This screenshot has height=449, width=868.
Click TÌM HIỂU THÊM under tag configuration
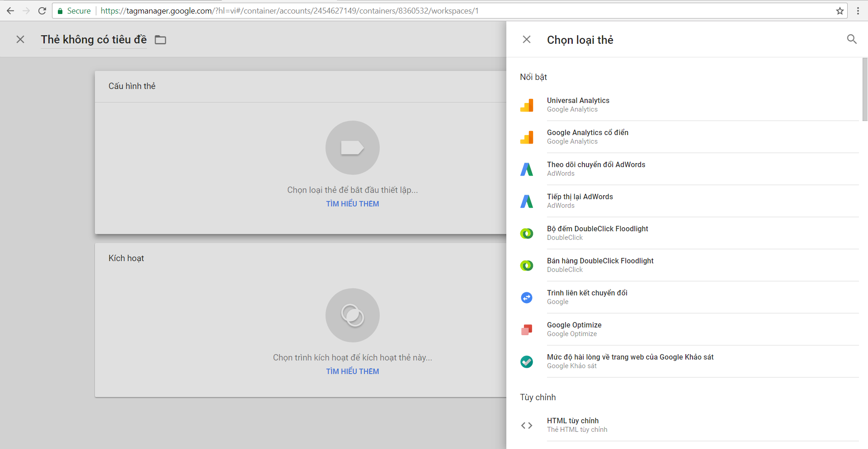click(x=353, y=204)
